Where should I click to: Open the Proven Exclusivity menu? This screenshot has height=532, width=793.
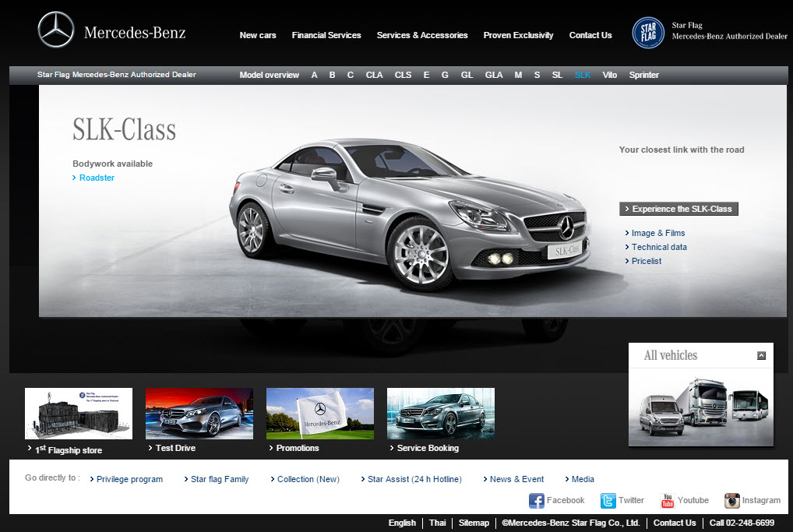(x=518, y=35)
